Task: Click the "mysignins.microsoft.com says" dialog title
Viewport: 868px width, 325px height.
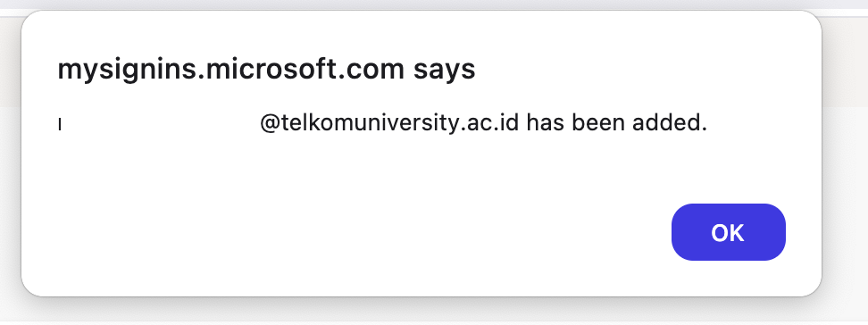Action: (266, 70)
